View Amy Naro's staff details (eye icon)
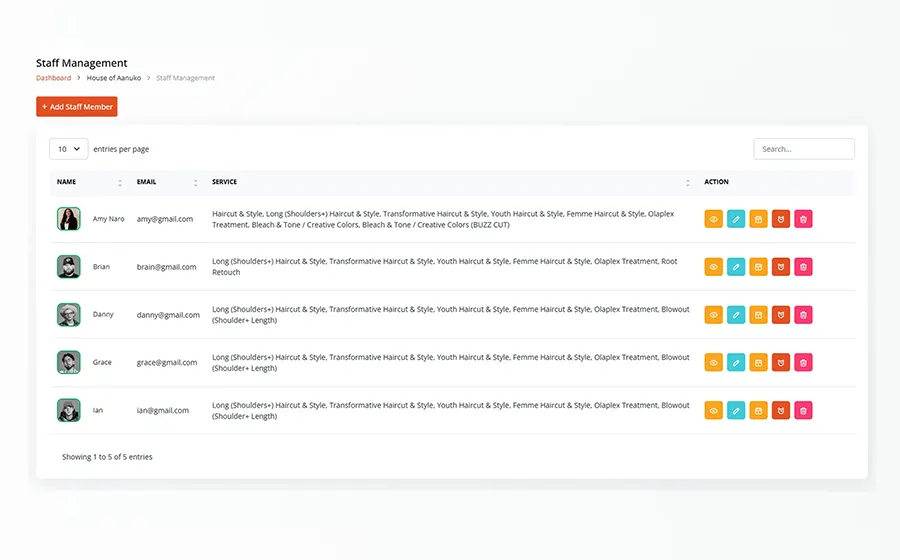Image resolution: width=900 pixels, height=560 pixels. [x=713, y=219]
